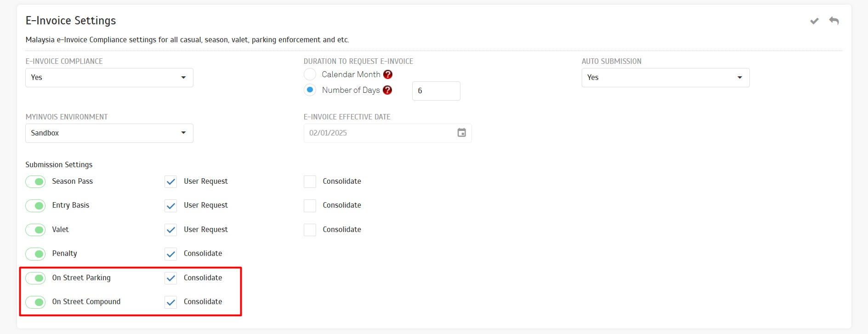This screenshot has height=334, width=868.
Task: Uncheck User Request for Season Pass
Action: tap(171, 182)
